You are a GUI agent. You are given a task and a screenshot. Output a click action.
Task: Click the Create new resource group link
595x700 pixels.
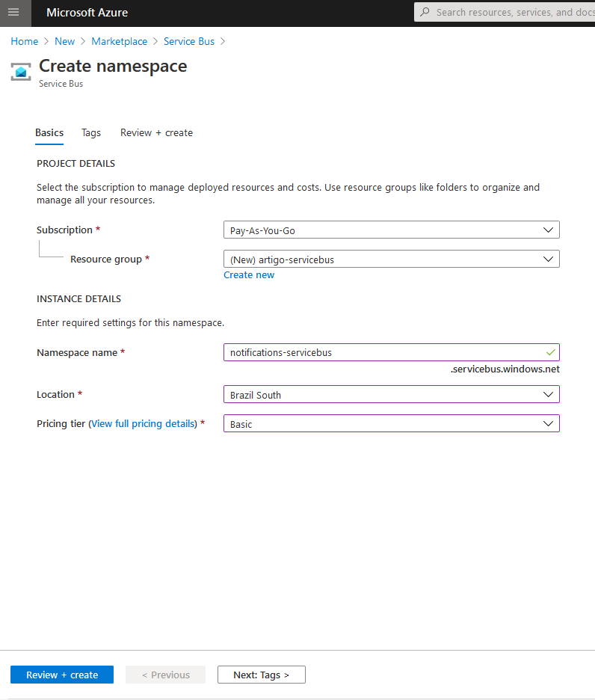[x=249, y=275]
